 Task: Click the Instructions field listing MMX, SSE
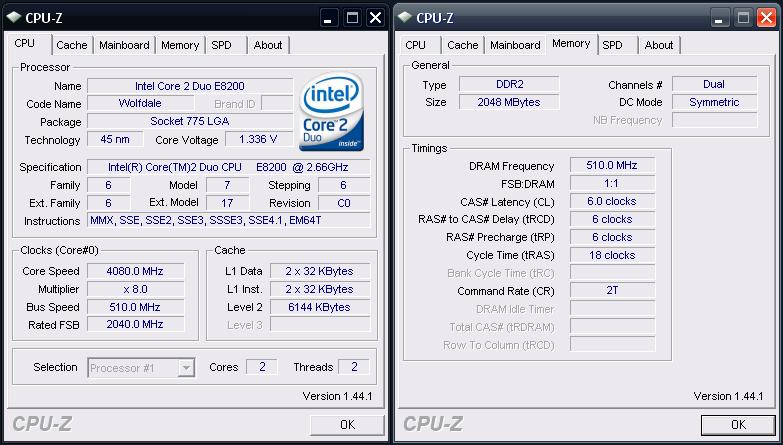point(228,220)
